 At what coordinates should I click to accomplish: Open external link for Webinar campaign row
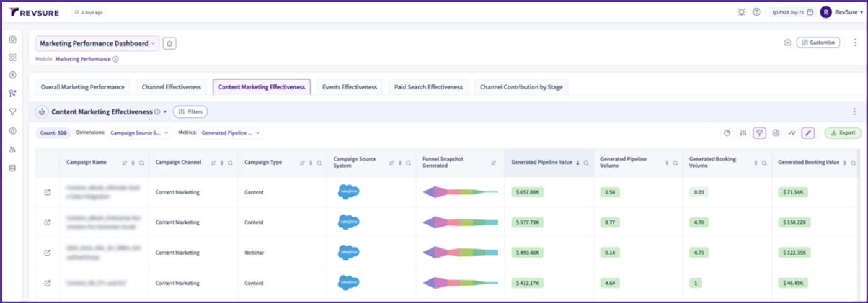tap(48, 253)
